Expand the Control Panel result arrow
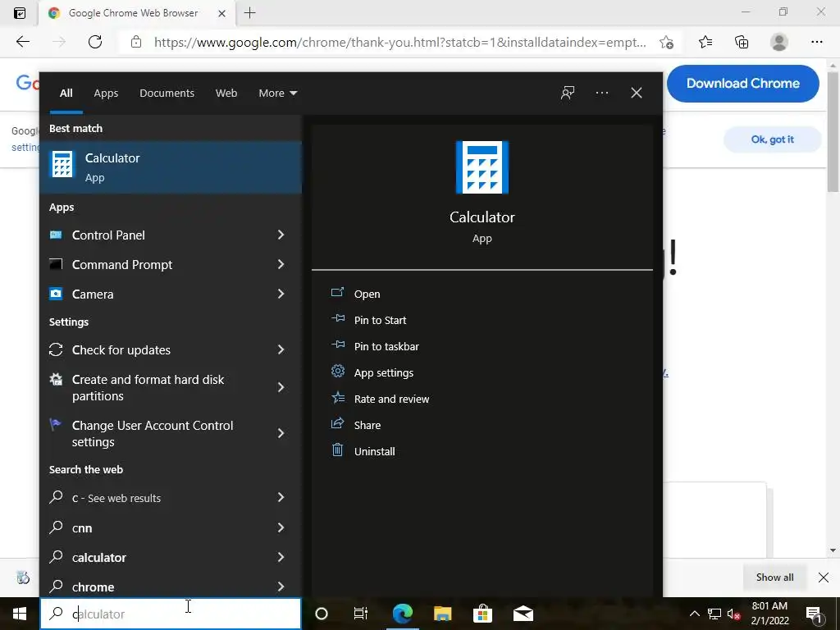 tap(281, 235)
